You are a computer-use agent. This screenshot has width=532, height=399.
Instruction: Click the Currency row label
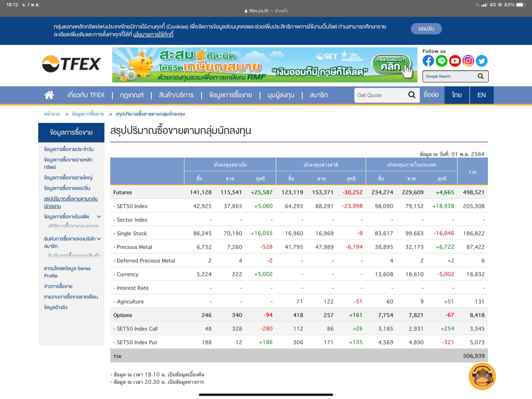[126, 275]
